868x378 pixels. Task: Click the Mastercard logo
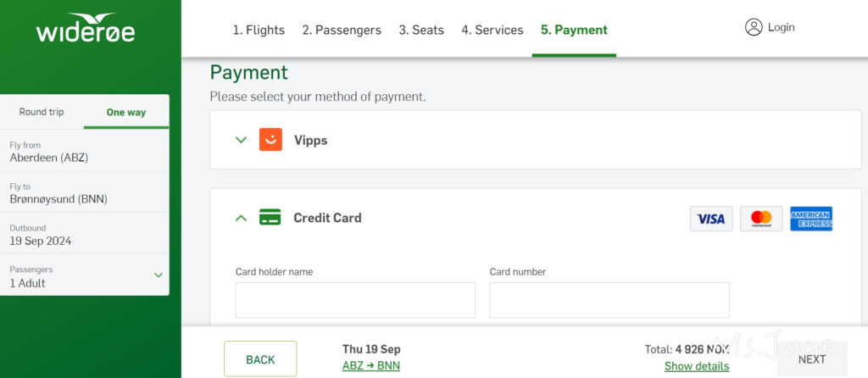tap(760, 219)
